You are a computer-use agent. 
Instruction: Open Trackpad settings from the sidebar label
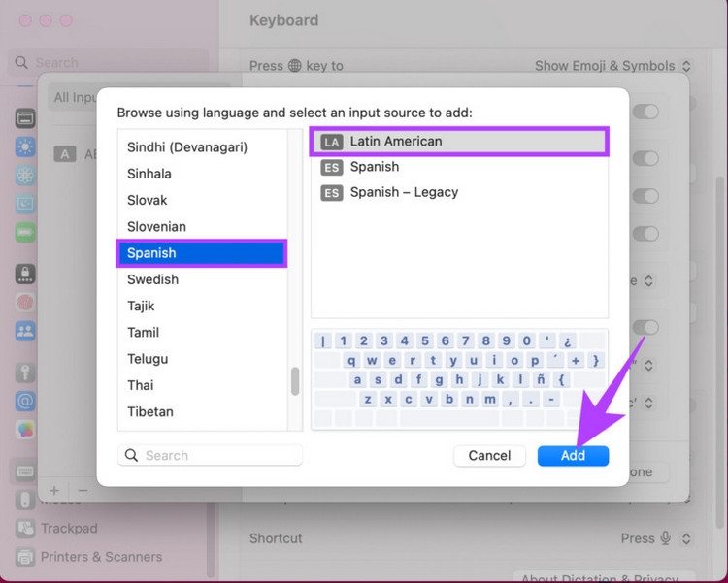(69, 529)
